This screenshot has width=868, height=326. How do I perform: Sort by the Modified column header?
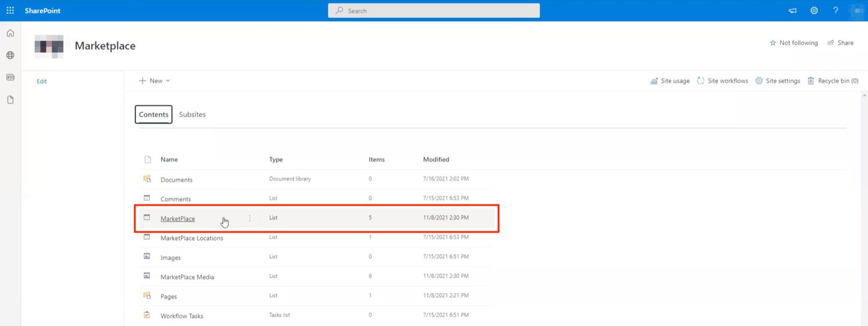(x=436, y=160)
